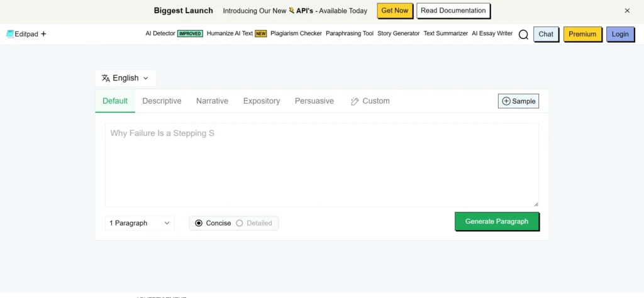Click the plus icon next to Editpad
The height and width of the screenshot is (298, 644).
click(x=43, y=34)
